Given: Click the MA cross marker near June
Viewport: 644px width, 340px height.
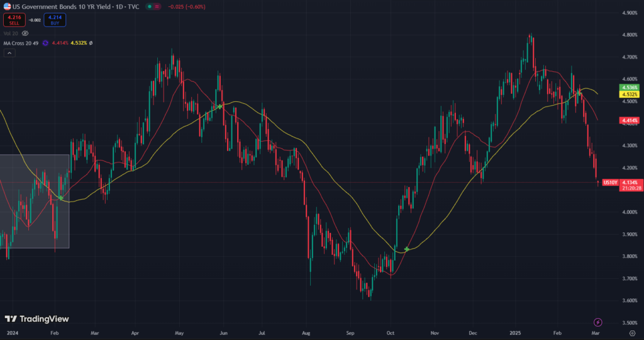Looking at the screenshot, I should tap(220, 106).
